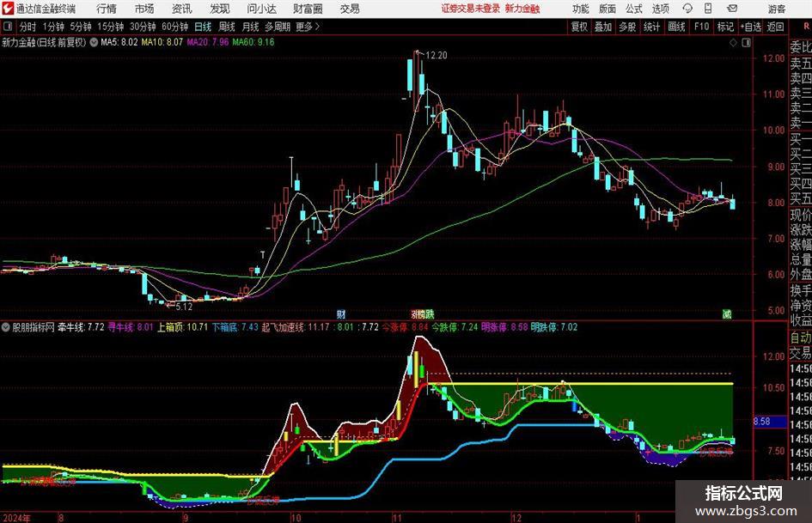Expand the dropdown arrow beside 股朋指标网 indicator
Viewport: 812px width, 523px height.
coord(6,327)
